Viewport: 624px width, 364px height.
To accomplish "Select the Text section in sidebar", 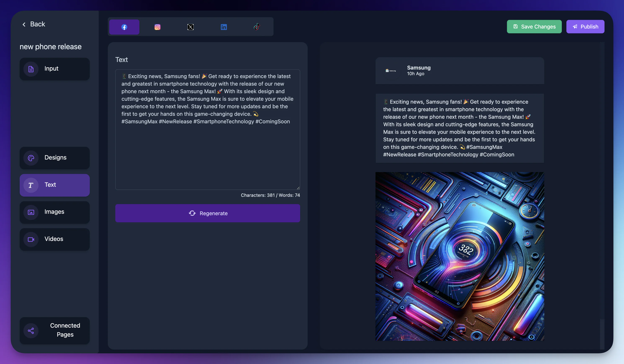I will [55, 185].
